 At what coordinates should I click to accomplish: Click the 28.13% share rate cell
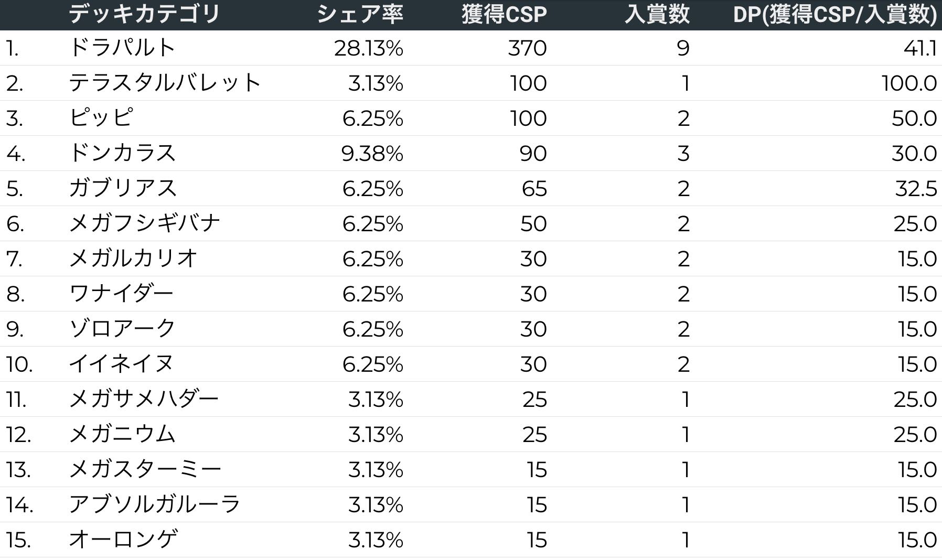pyautogui.click(x=368, y=48)
